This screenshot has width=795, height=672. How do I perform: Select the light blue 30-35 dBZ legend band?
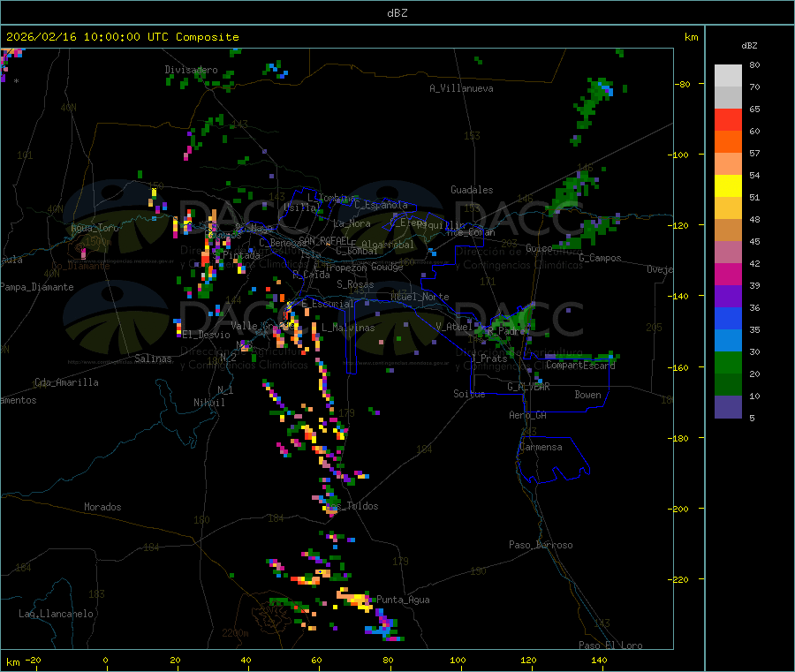pyautogui.click(x=728, y=341)
